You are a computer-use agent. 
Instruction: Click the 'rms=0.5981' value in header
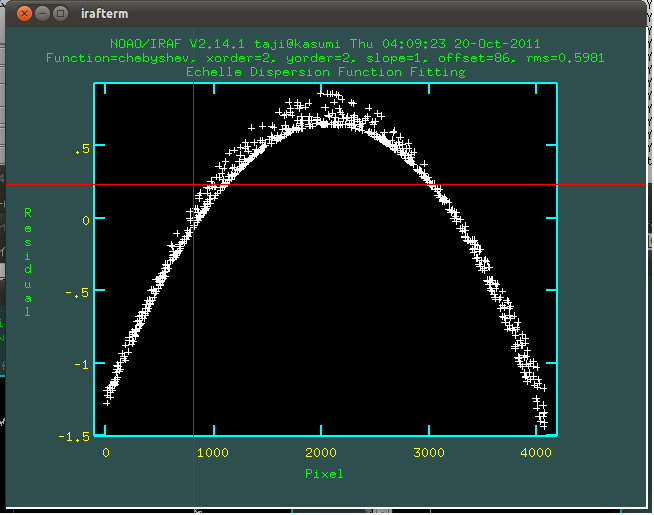pyautogui.click(x=565, y=59)
